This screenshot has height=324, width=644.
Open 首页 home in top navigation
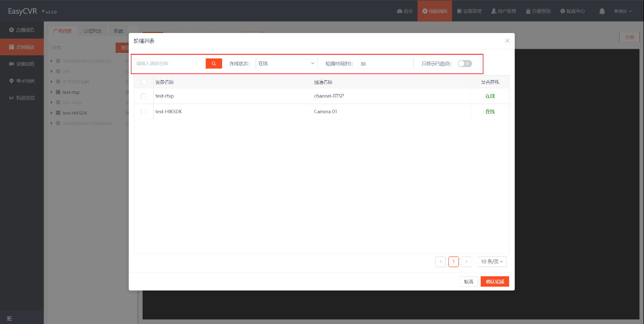pyautogui.click(x=405, y=11)
